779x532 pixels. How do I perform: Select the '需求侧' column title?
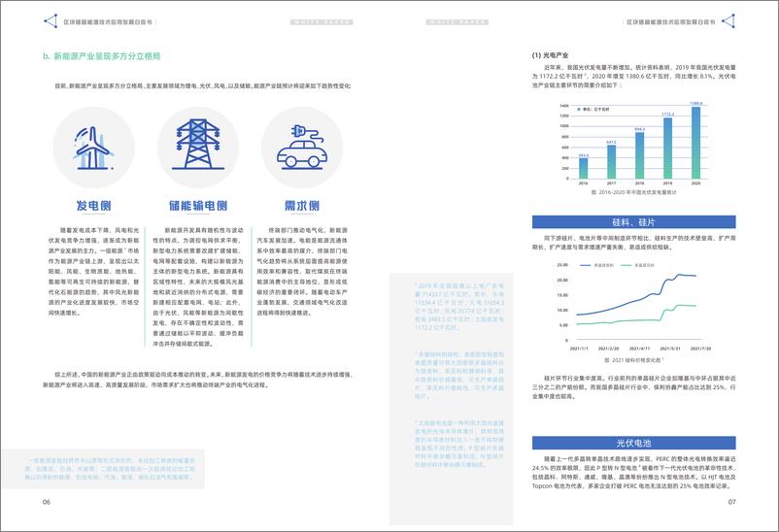click(301, 206)
